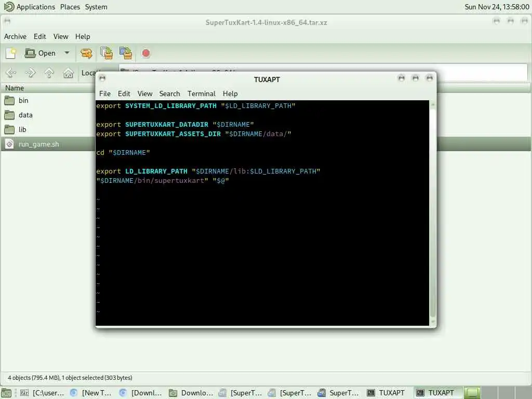Click the bin folder icon
This screenshot has width=532, height=399.
point(9,100)
